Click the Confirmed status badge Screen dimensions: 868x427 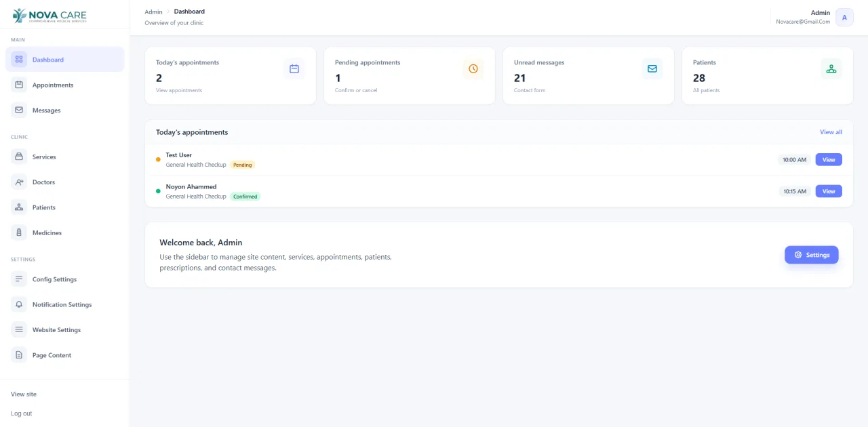[x=245, y=197]
